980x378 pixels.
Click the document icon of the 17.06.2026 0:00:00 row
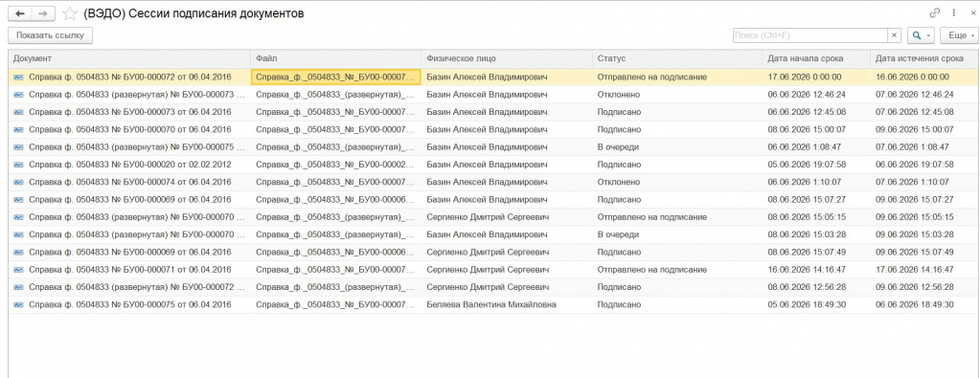[x=18, y=78]
